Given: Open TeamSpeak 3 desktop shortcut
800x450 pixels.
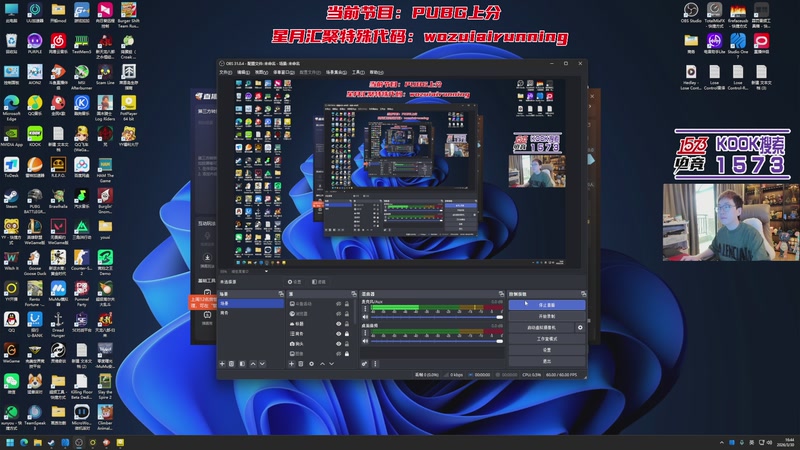Looking at the screenshot, I should click(x=35, y=417).
